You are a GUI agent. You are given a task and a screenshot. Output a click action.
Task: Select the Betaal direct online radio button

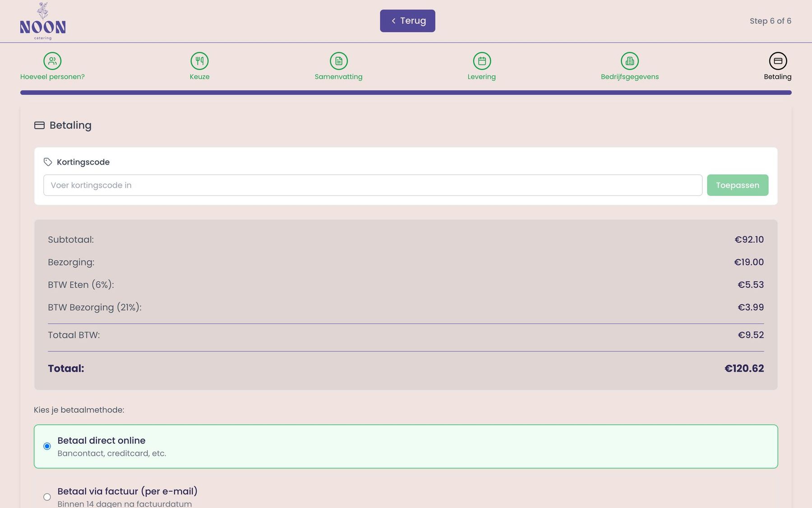click(x=47, y=446)
